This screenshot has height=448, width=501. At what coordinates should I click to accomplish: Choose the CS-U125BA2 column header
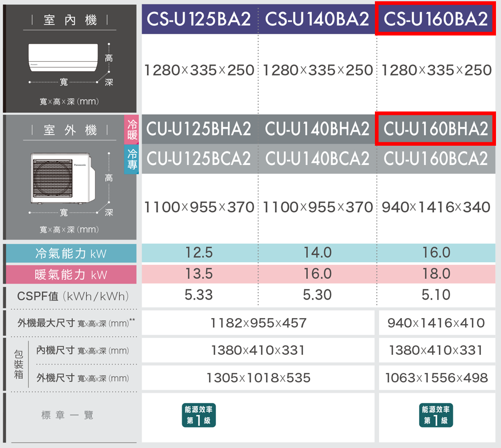(x=199, y=19)
